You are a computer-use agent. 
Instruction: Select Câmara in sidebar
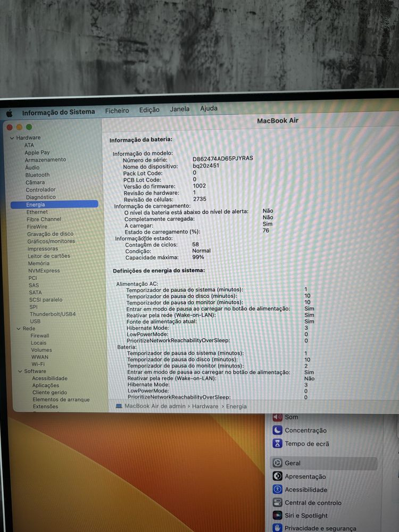pyautogui.click(x=35, y=182)
